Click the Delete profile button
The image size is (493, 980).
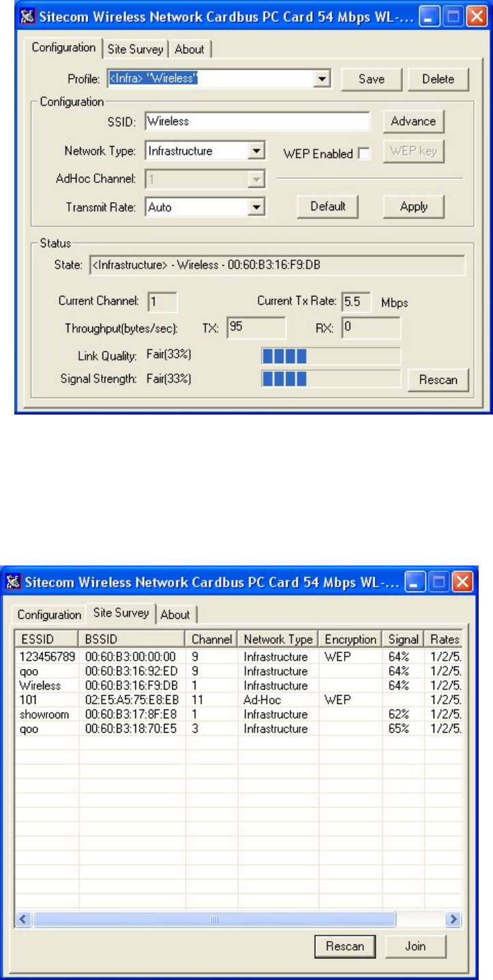[x=438, y=79]
